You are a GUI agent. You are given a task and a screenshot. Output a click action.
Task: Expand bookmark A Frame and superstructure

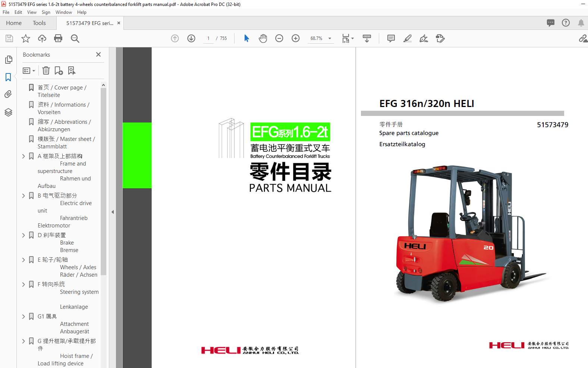tap(23, 156)
